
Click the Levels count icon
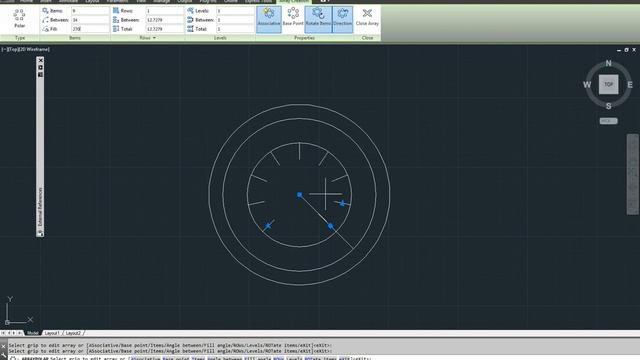tap(190, 11)
